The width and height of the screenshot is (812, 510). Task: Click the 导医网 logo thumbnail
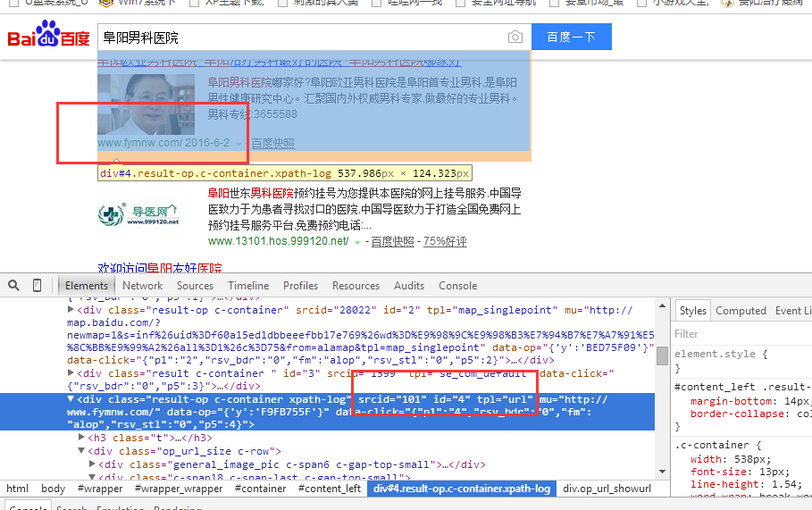pyautogui.click(x=138, y=214)
